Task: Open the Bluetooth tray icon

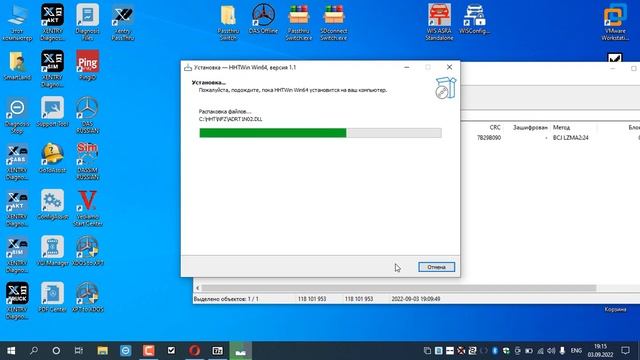Action: tap(495, 351)
